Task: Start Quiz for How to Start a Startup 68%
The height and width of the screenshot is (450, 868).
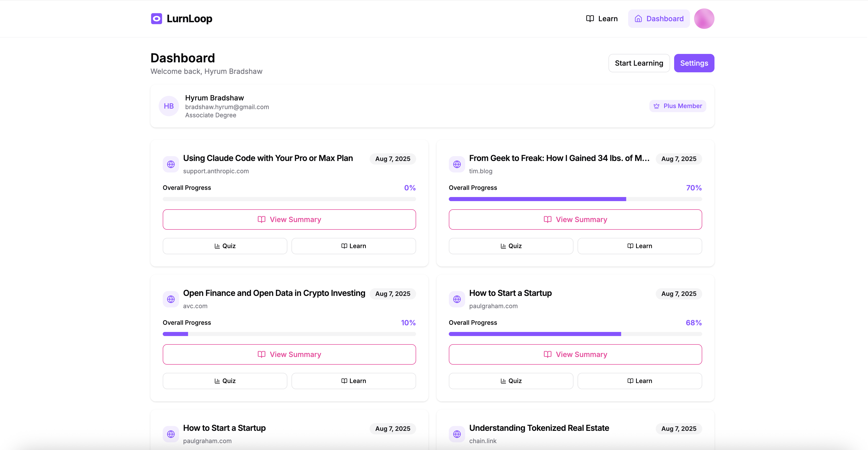Action: coord(511,381)
